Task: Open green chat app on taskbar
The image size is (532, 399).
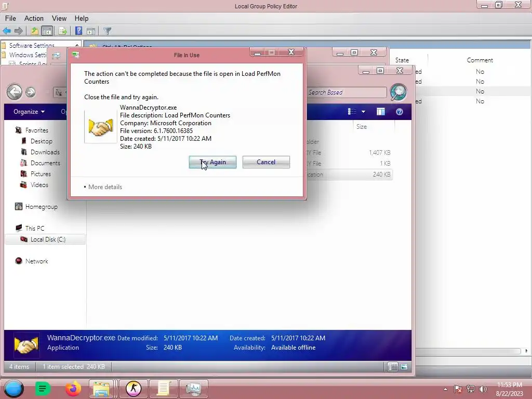Action: point(43,389)
